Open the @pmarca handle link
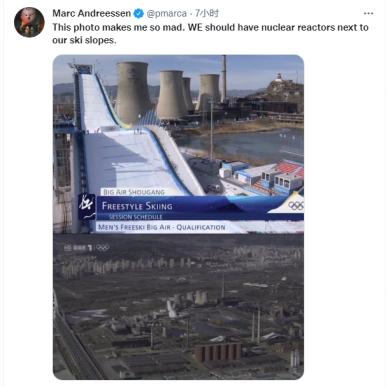 (x=166, y=14)
